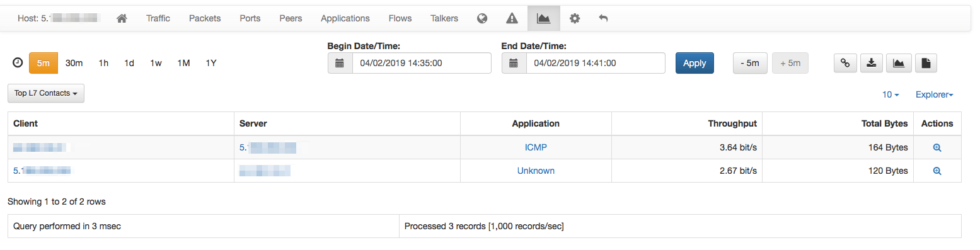
Task: Click the download icon button
Action: (x=872, y=63)
